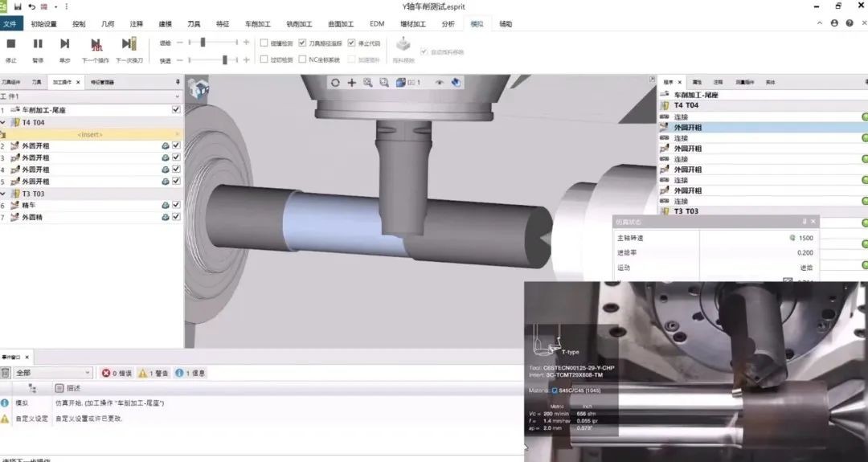Toggle the checkbox for 精车 operation
The height and width of the screenshot is (462, 868).
click(x=176, y=206)
